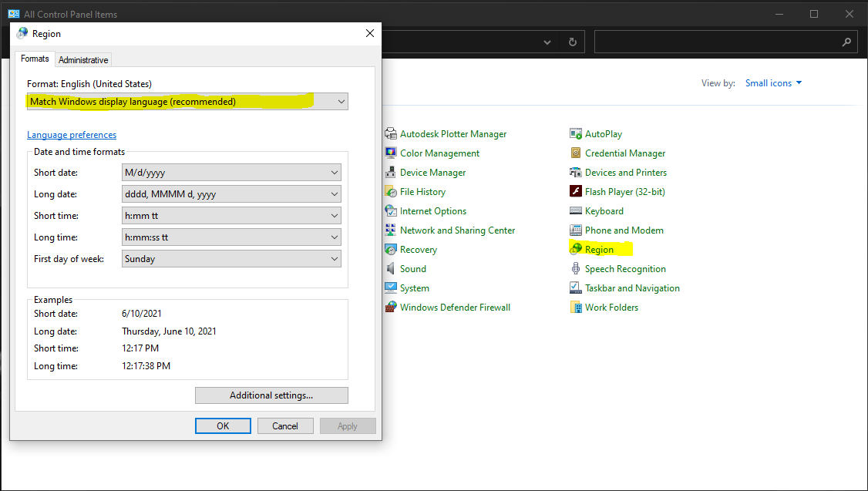Viewport: 868px width, 491px height.
Task: Open the Network and Sharing Center icon
Action: (x=391, y=230)
